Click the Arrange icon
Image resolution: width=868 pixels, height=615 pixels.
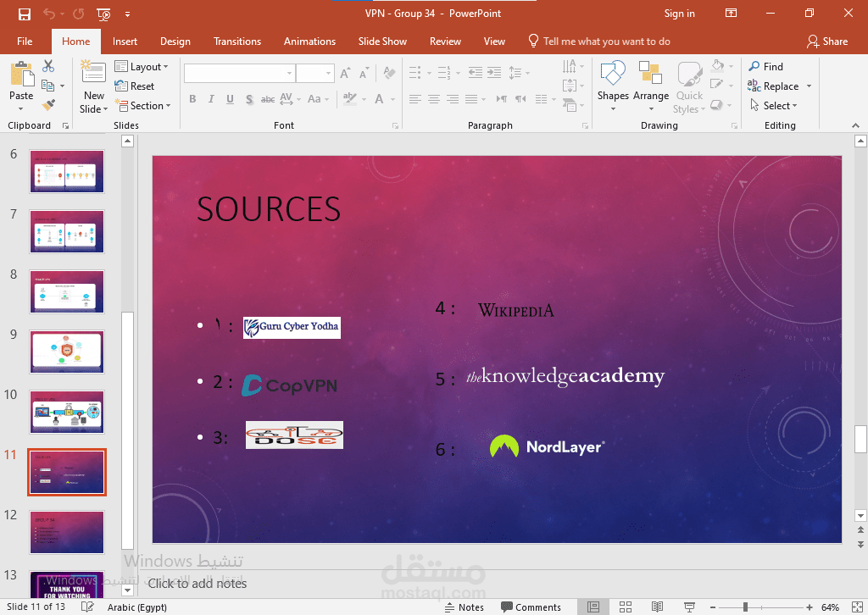[x=650, y=74]
